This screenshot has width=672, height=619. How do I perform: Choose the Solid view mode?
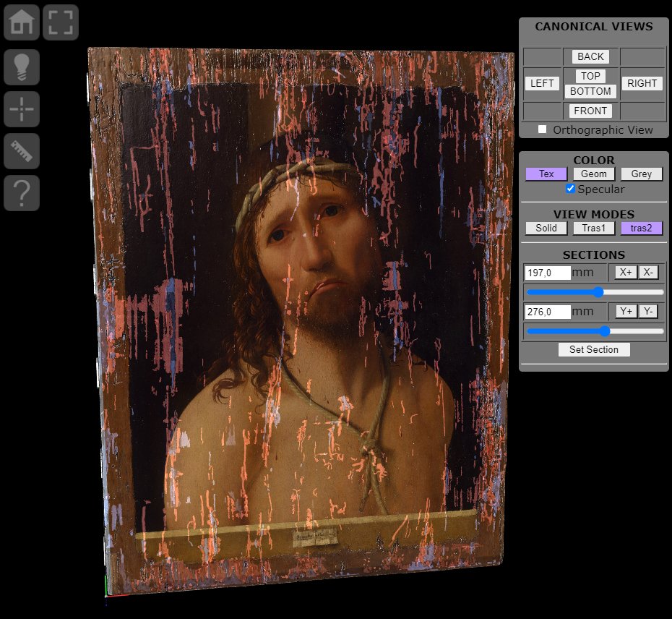pyautogui.click(x=546, y=228)
